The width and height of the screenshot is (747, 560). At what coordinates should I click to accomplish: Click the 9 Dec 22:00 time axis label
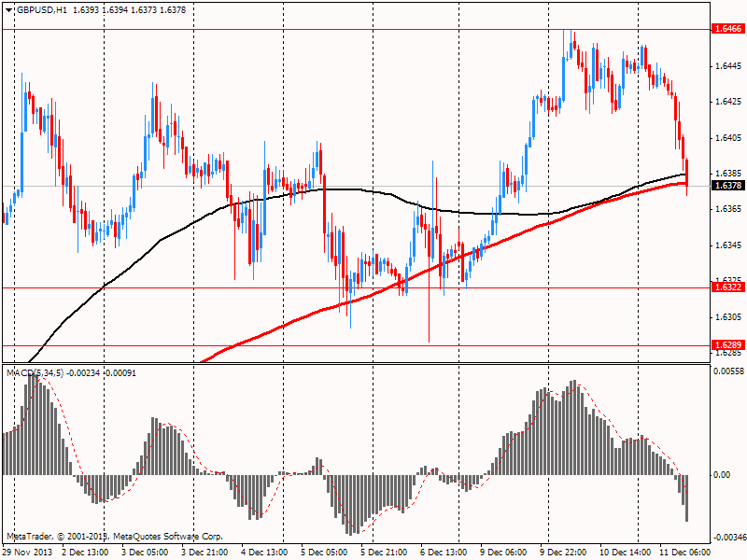563,553
